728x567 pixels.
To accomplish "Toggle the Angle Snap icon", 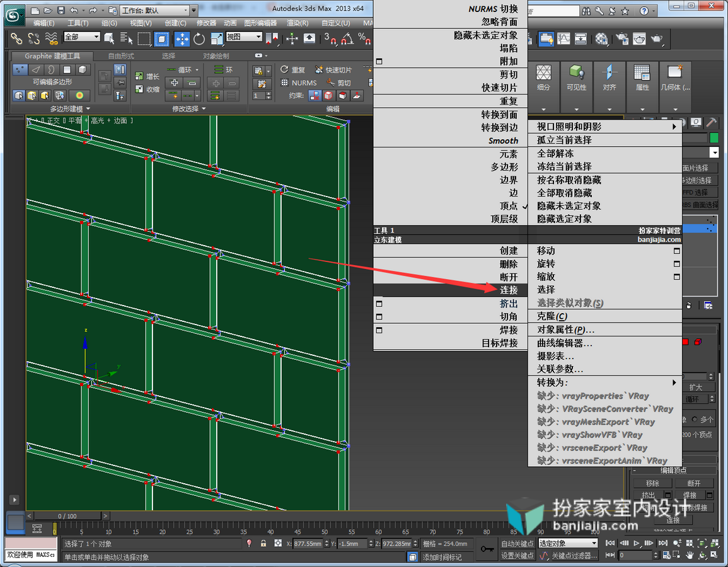I will 347,39.
